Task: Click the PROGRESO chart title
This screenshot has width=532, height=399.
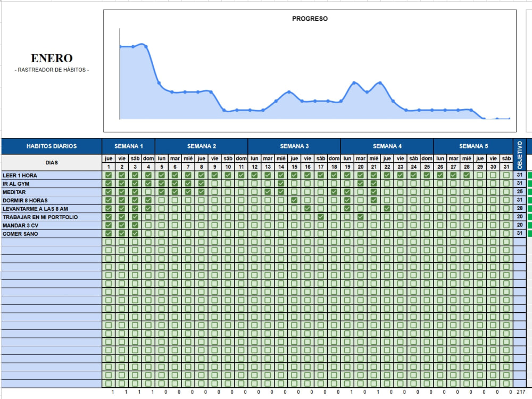Action: coord(310,19)
